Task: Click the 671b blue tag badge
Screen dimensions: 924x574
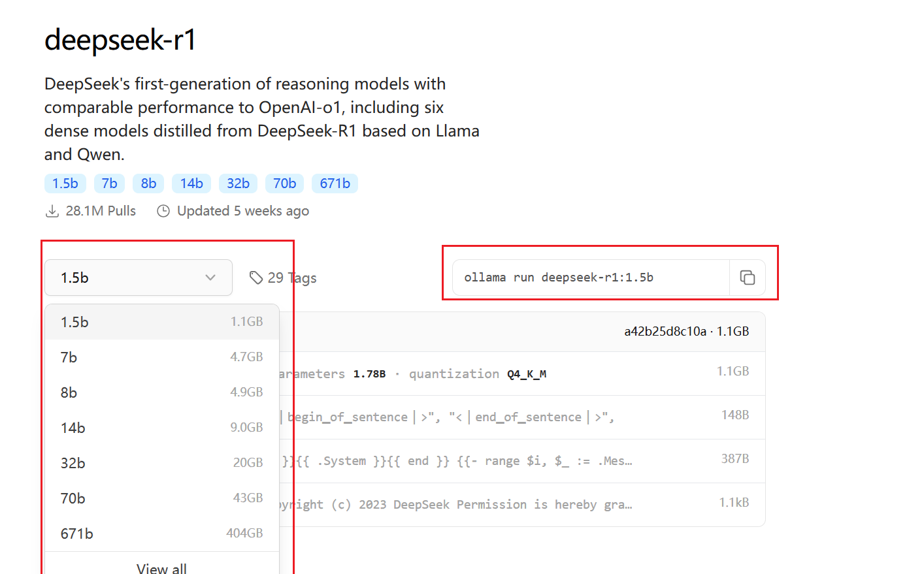Action: (335, 183)
